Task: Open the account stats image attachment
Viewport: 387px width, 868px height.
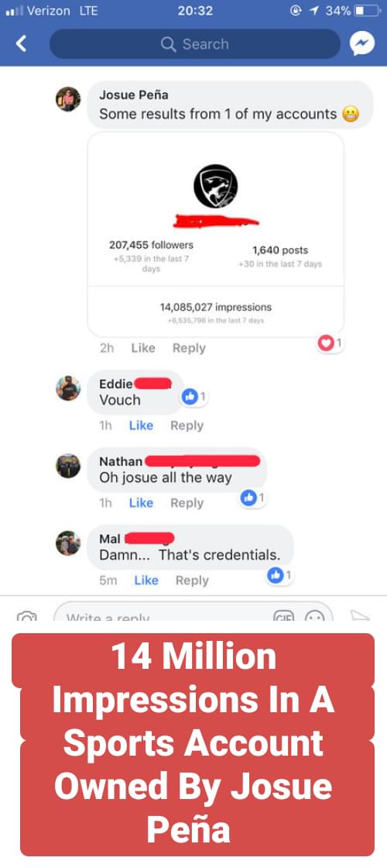Action: pyautogui.click(x=216, y=234)
